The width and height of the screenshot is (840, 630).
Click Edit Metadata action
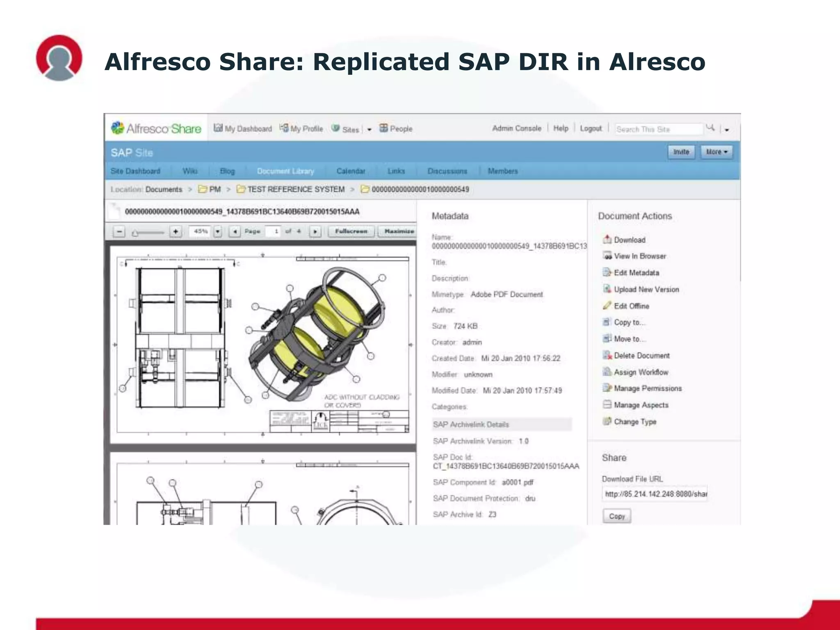631,273
